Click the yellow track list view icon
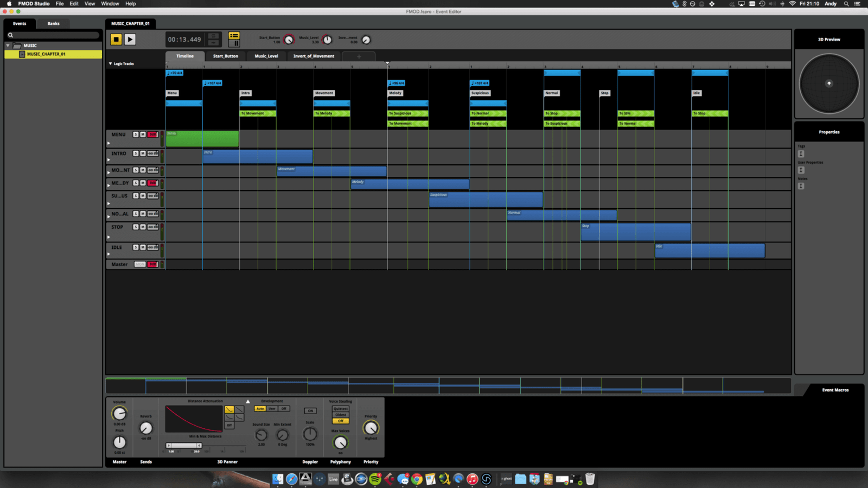 click(234, 36)
